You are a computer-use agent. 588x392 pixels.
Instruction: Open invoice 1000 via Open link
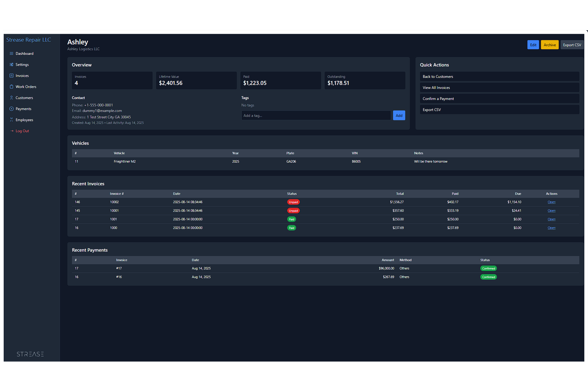551,228
